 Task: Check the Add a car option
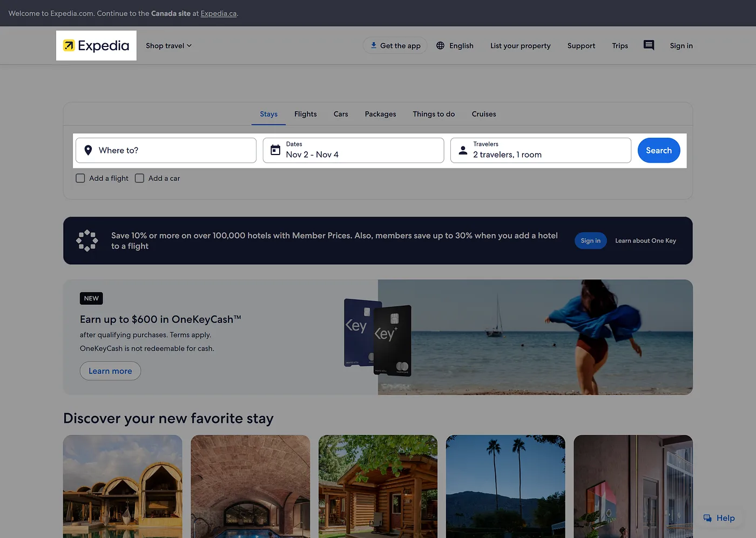coord(139,178)
